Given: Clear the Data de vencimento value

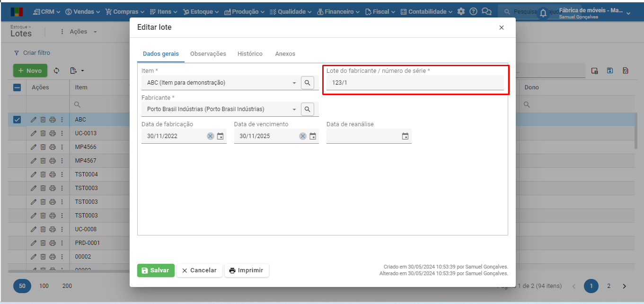Looking at the screenshot, I should point(303,136).
